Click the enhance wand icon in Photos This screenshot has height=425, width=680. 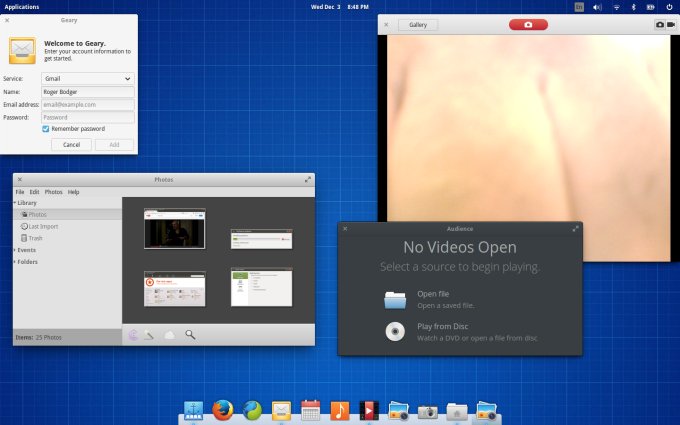point(149,335)
